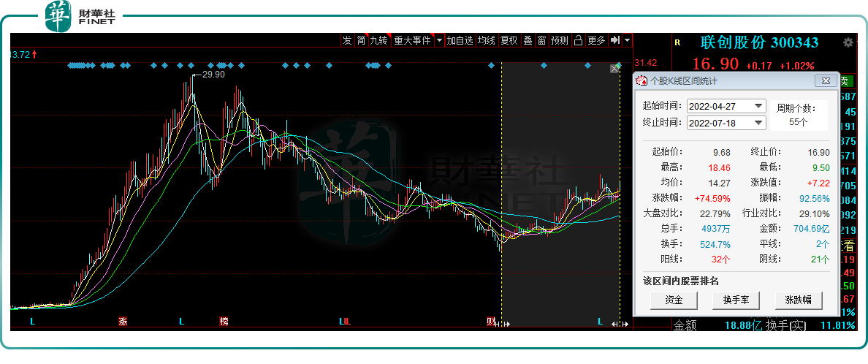Click 加自选 to add to watchlist
This screenshot has width=868, height=364.
click(x=460, y=40)
